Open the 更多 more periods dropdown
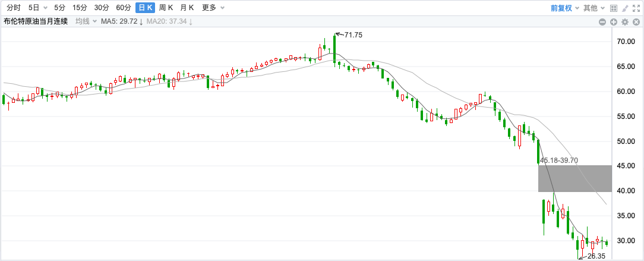 213,8
